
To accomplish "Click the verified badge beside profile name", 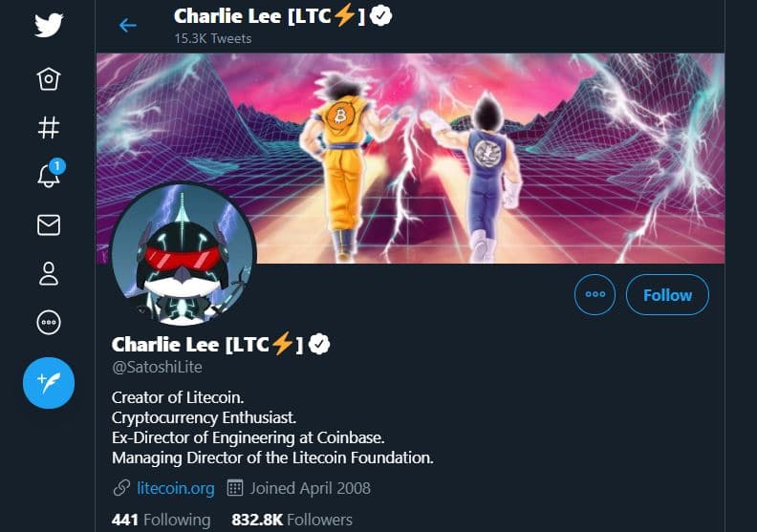I will coord(319,345).
